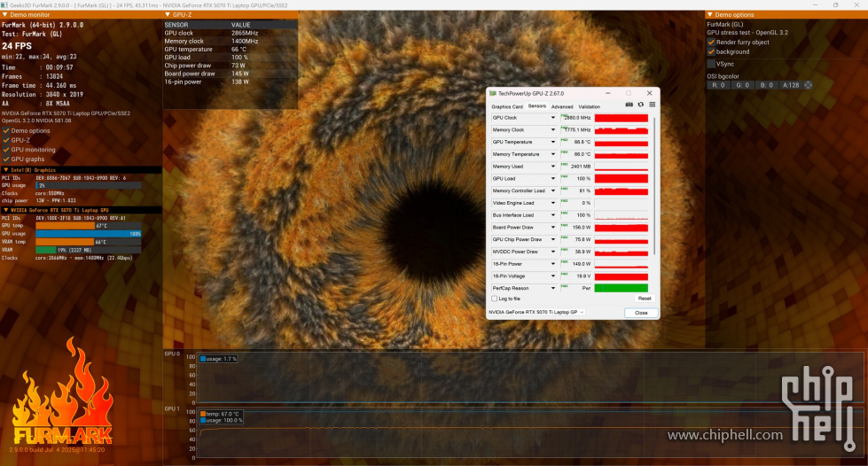Open the GPU-Z hamburger menu
Image resolution: width=868 pixels, height=466 pixels.
click(652, 105)
